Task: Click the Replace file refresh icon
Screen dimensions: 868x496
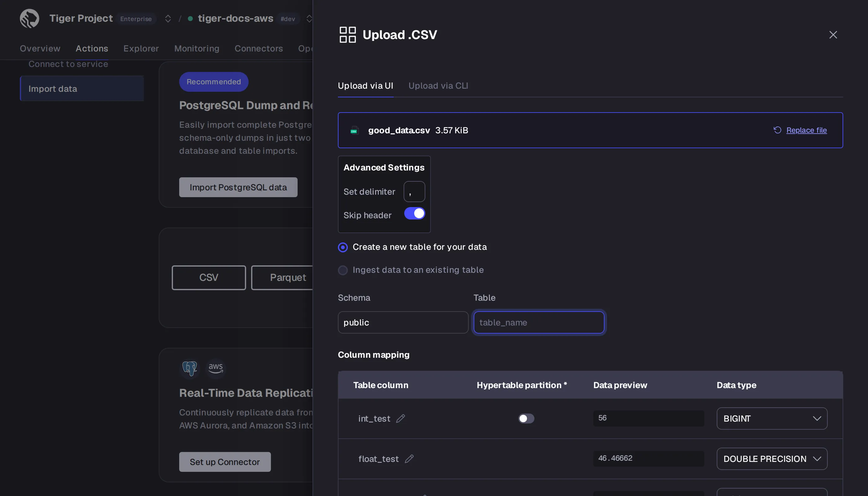Action: tap(777, 130)
